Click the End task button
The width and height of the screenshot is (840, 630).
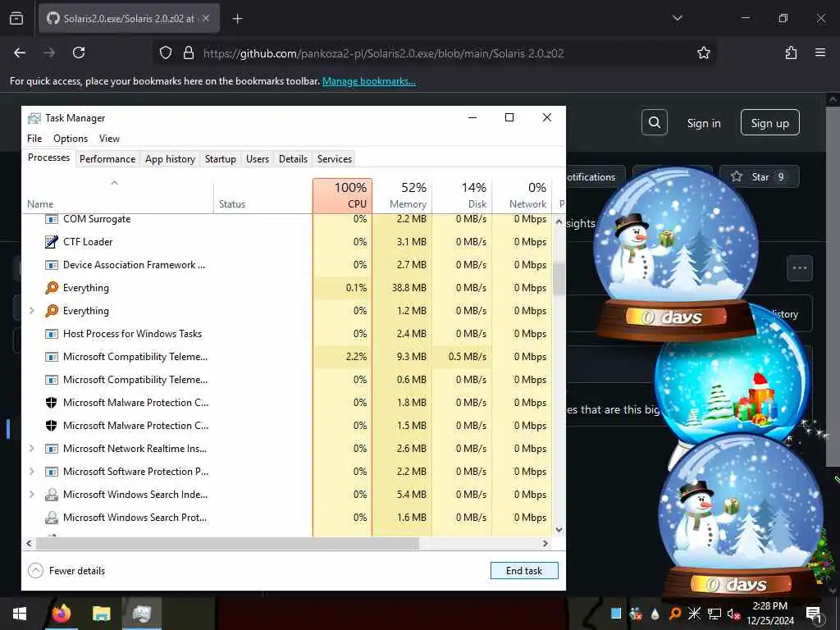tap(524, 571)
